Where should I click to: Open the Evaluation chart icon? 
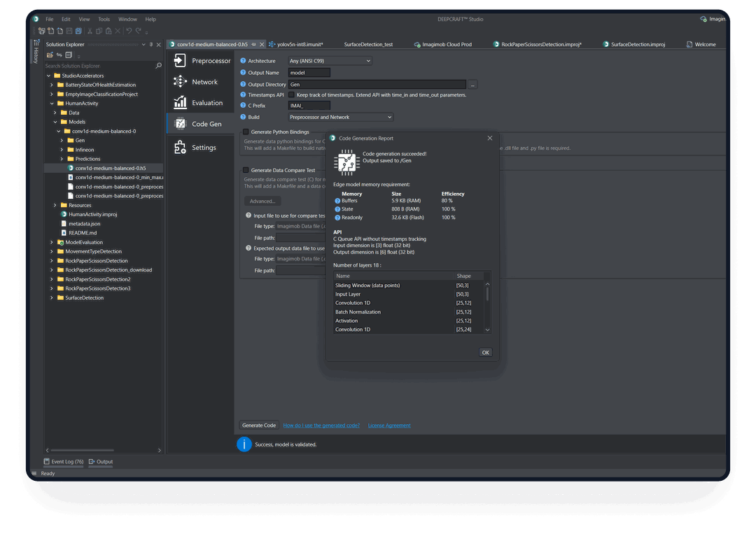point(180,103)
